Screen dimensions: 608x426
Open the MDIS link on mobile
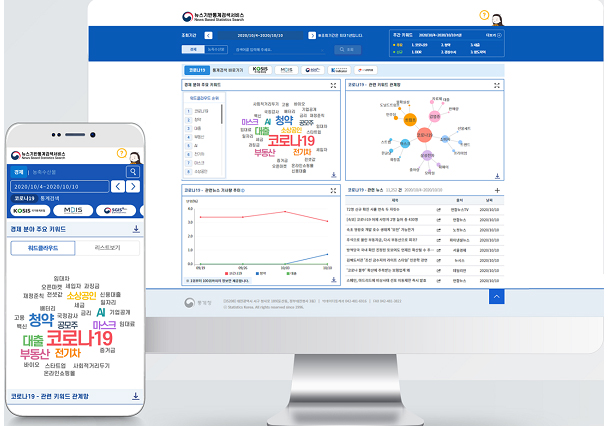[x=74, y=211]
